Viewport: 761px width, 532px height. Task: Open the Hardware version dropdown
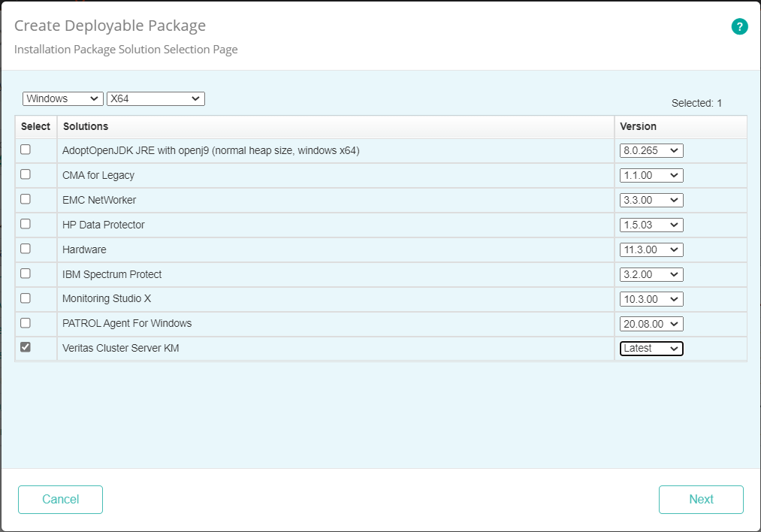point(651,249)
